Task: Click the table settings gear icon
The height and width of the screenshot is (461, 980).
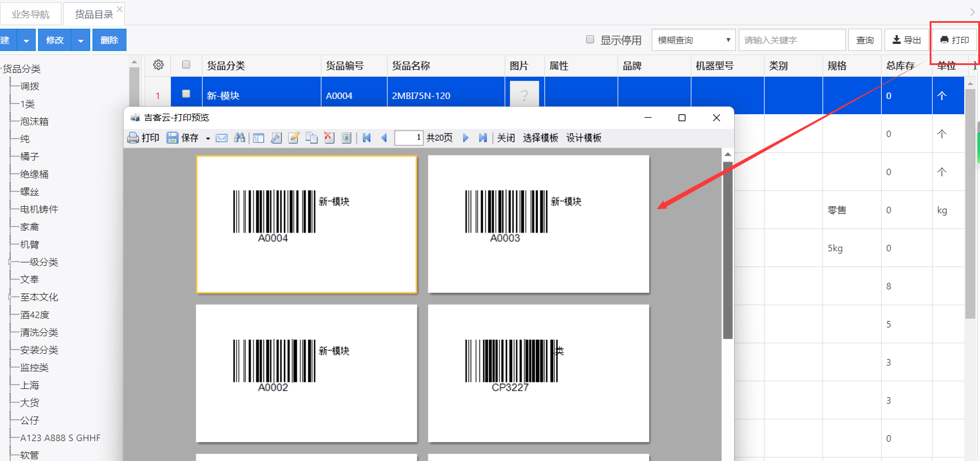Action: click(x=158, y=65)
